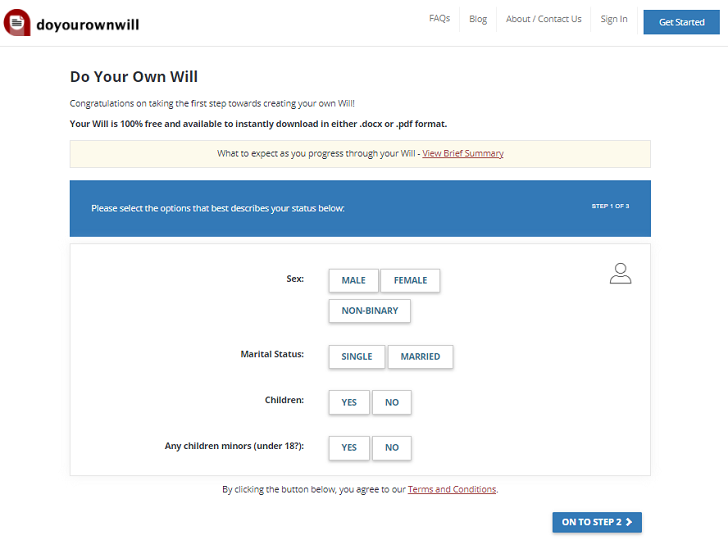The image size is (728, 540).
Task: Open the View Brief Summary link
Action: pyautogui.click(x=463, y=154)
